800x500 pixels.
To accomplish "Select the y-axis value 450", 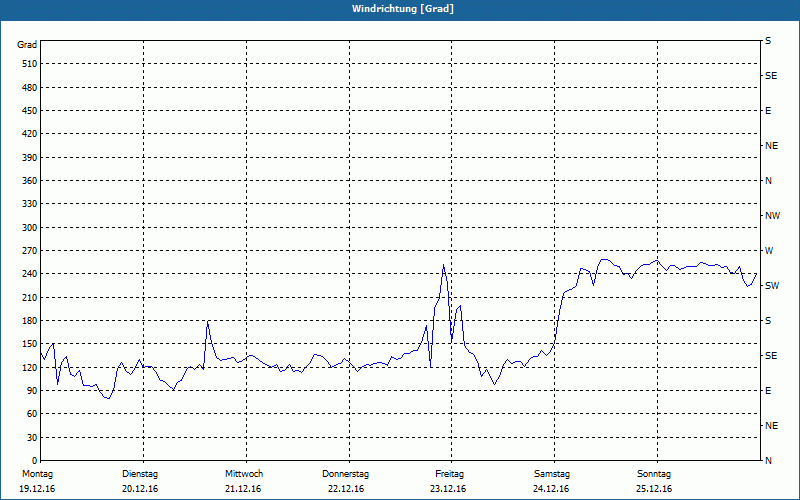I will [29, 111].
